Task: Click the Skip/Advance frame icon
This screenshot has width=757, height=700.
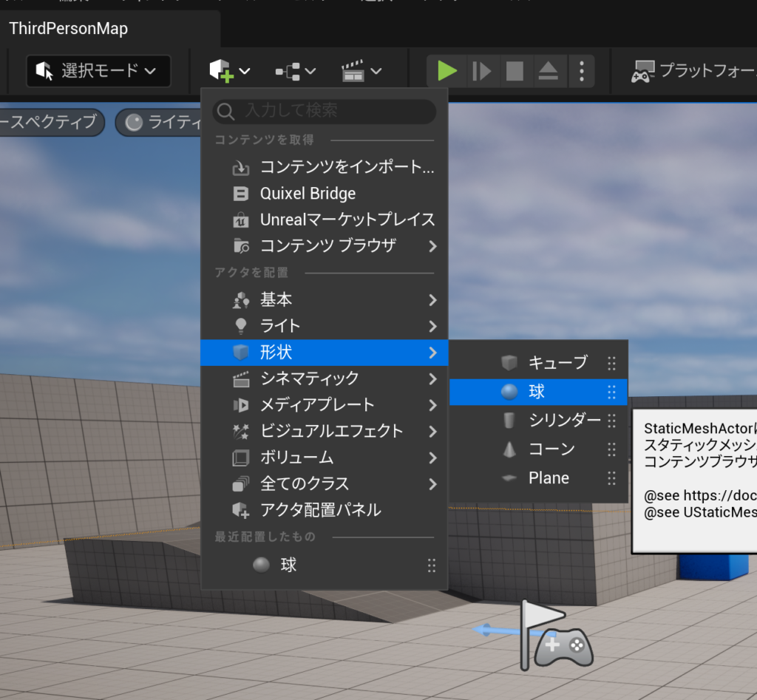Action: pyautogui.click(x=481, y=71)
